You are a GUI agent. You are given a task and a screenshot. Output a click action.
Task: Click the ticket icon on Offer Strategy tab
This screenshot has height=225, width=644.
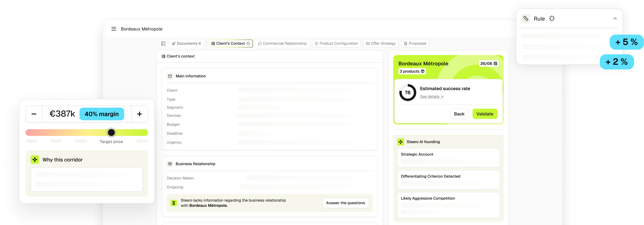368,43
